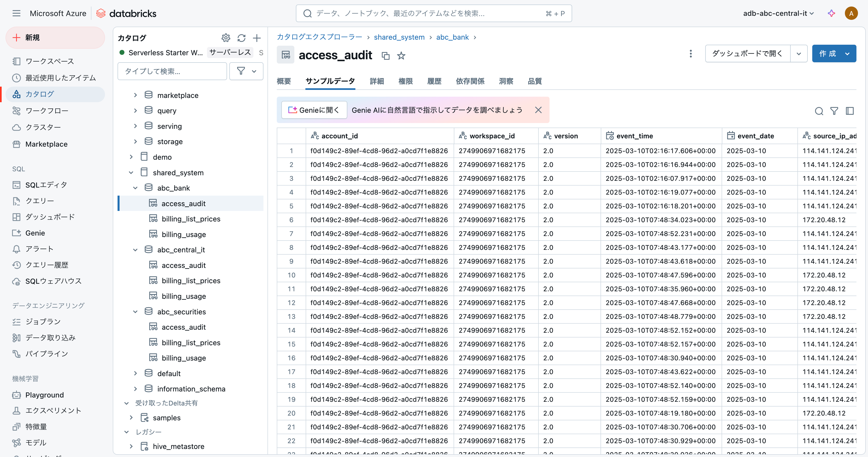Open the filter icon above the table
This screenshot has width=868, height=457.
click(x=834, y=111)
